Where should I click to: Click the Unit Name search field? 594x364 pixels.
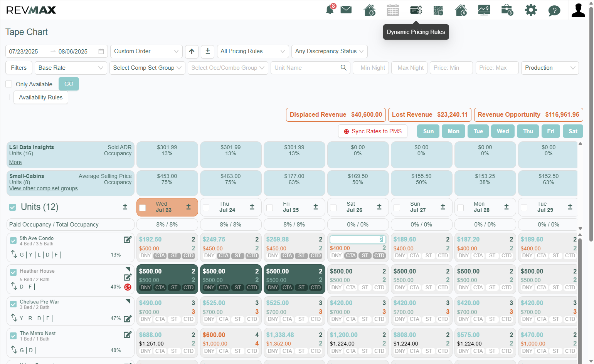310,68
